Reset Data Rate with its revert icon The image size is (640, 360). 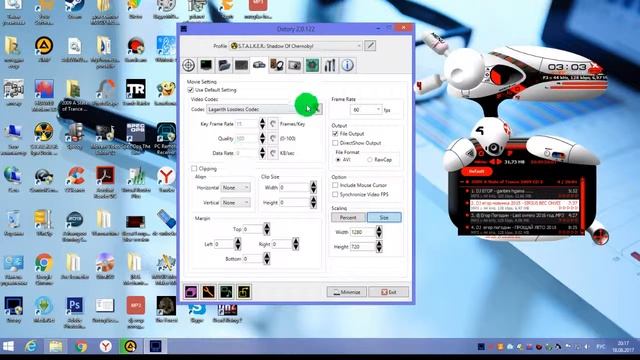click(273, 153)
